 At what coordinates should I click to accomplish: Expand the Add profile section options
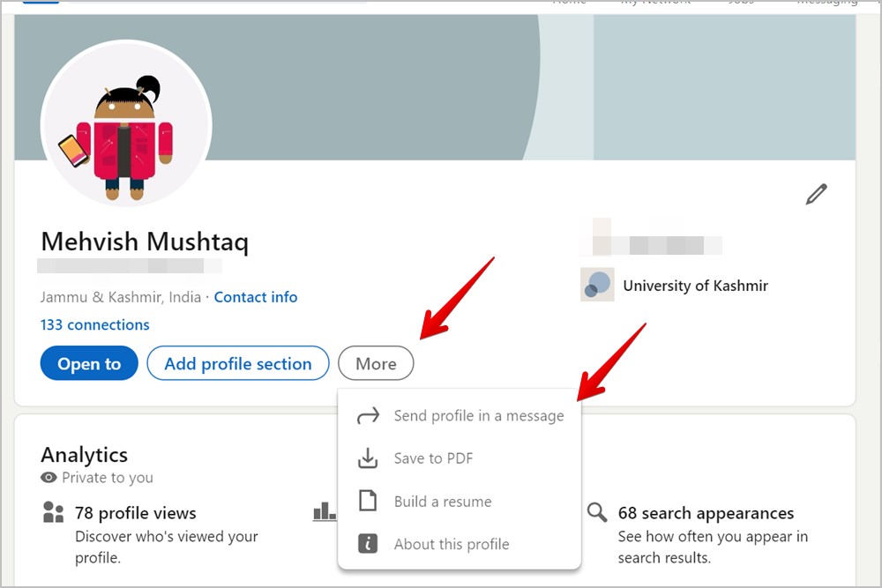click(237, 363)
